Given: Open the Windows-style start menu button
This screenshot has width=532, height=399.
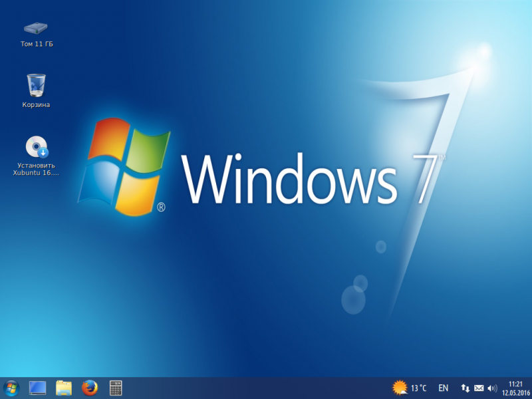Looking at the screenshot, I should tap(11, 388).
